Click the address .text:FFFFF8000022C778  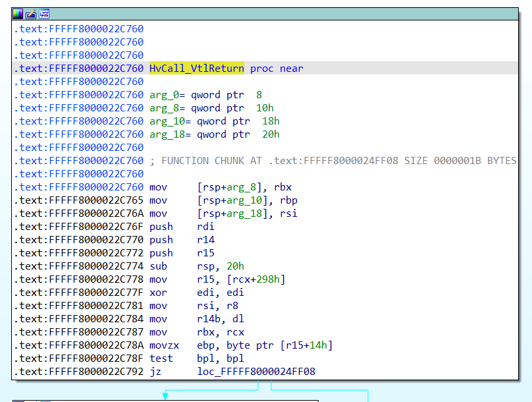(x=79, y=279)
